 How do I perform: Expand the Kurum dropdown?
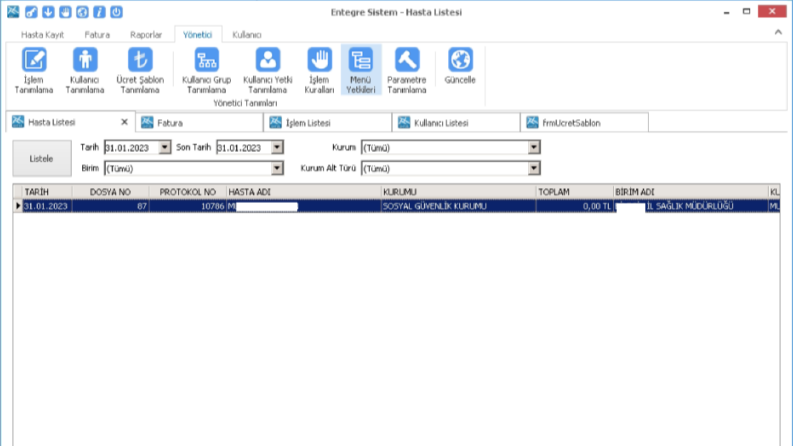(x=534, y=148)
